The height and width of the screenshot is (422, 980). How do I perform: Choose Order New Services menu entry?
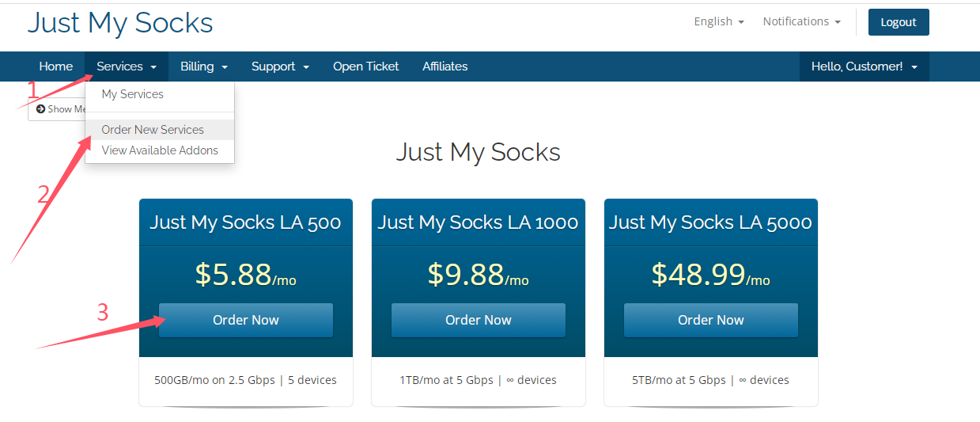pyautogui.click(x=160, y=130)
